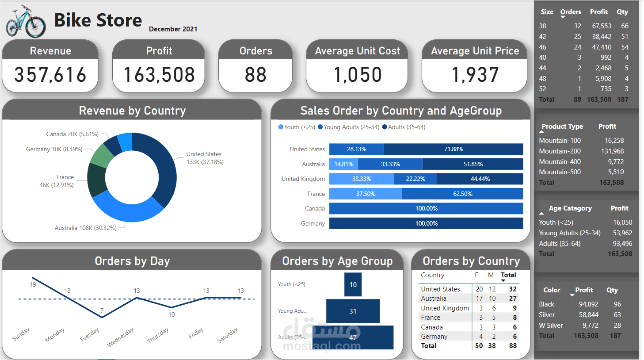Click United Kingdom 22.22% bar segment
Viewport: 644px width, 360px height.
point(415,179)
